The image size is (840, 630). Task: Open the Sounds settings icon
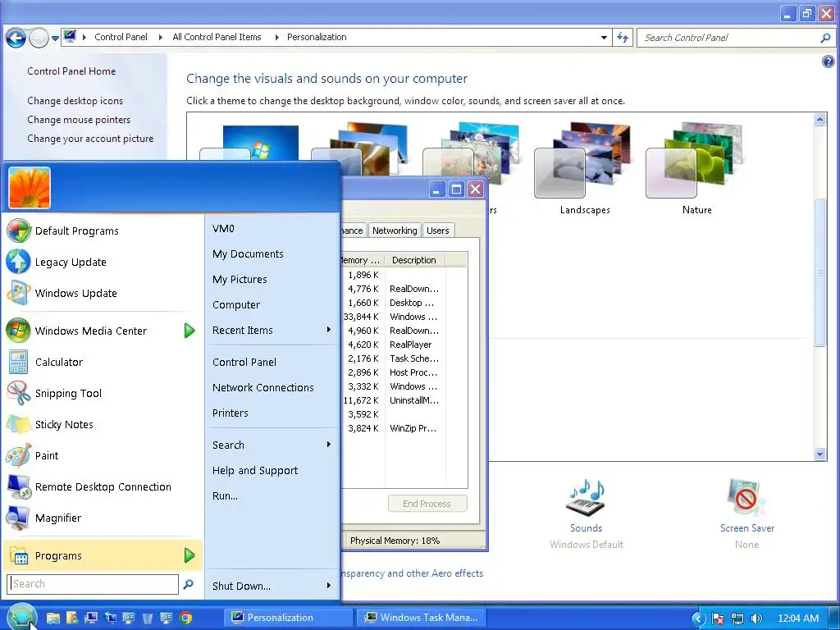click(586, 498)
